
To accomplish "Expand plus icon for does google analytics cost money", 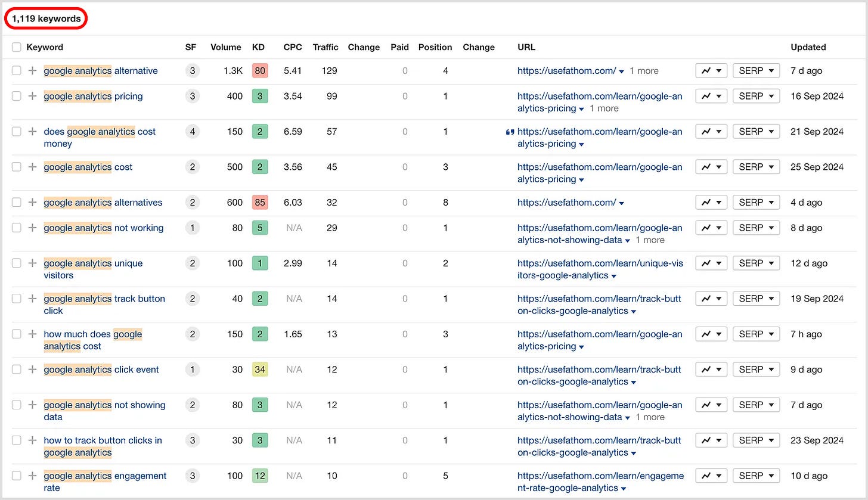I will [32, 132].
